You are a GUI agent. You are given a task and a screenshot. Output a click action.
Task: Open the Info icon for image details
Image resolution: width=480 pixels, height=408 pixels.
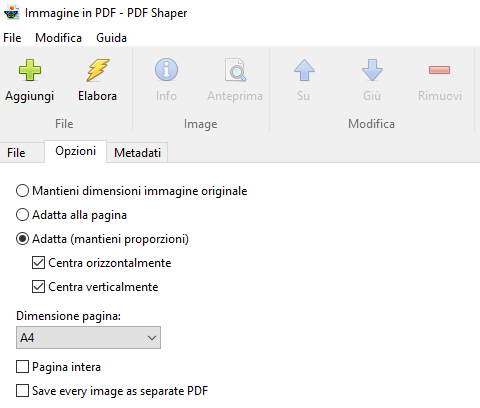(166, 70)
